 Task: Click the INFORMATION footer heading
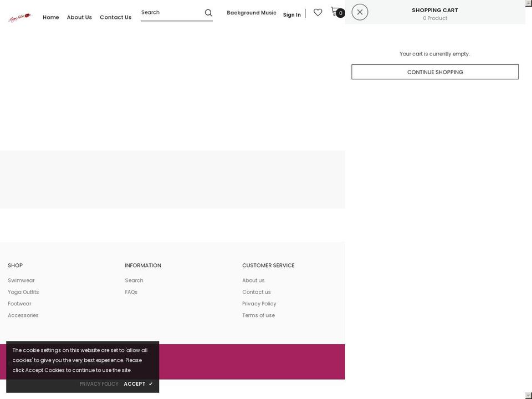pos(143,265)
